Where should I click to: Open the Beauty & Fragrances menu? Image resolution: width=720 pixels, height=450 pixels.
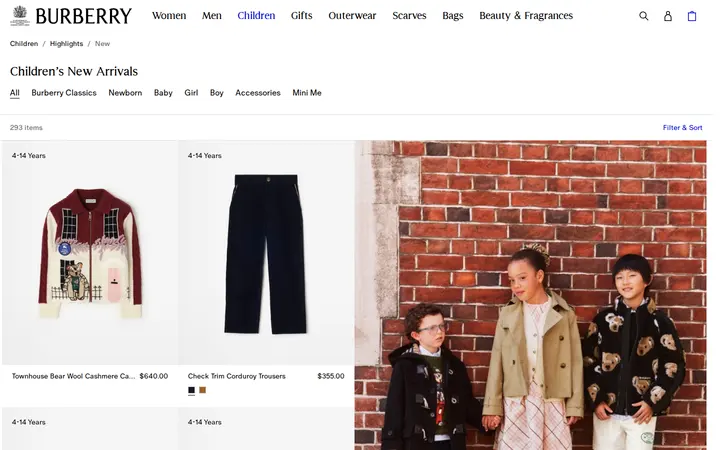tap(526, 16)
